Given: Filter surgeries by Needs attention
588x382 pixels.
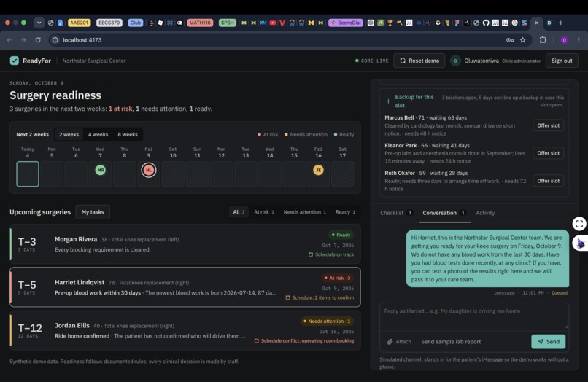Looking at the screenshot, I should click(304, 212).
